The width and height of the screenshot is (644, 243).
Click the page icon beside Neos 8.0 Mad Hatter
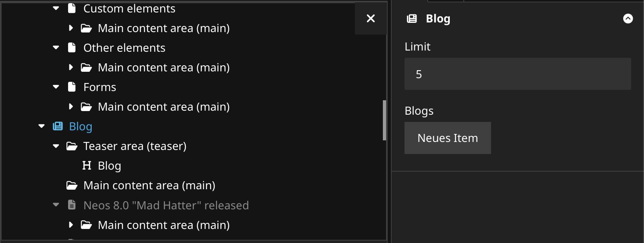71,205
